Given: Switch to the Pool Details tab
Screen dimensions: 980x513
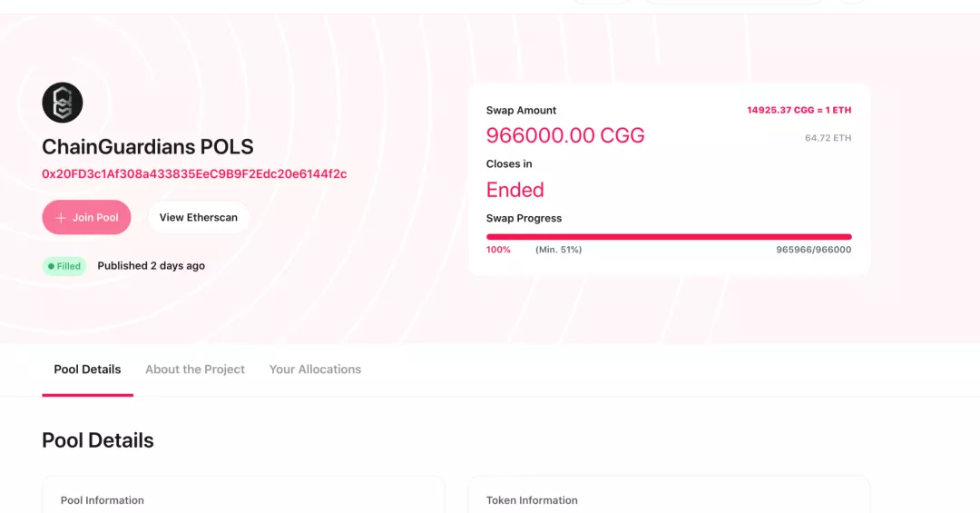Looking at the screenshot, I should (87, 370).
